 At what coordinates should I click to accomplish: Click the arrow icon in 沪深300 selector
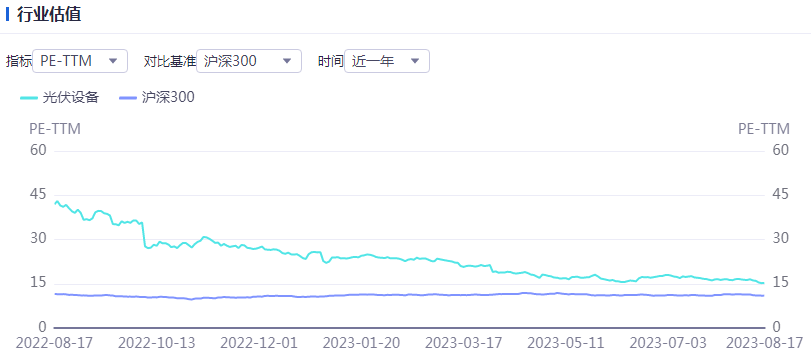pos(287,61)
